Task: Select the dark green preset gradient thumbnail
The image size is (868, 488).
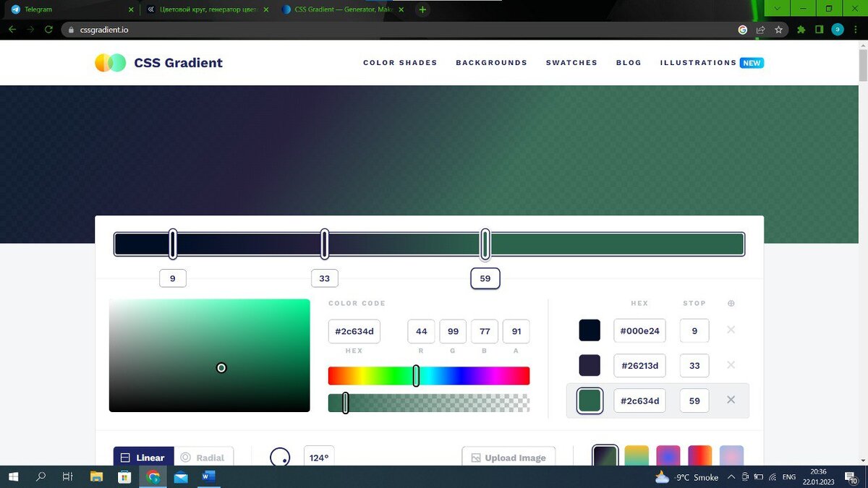Action: (x=605, y=457)
